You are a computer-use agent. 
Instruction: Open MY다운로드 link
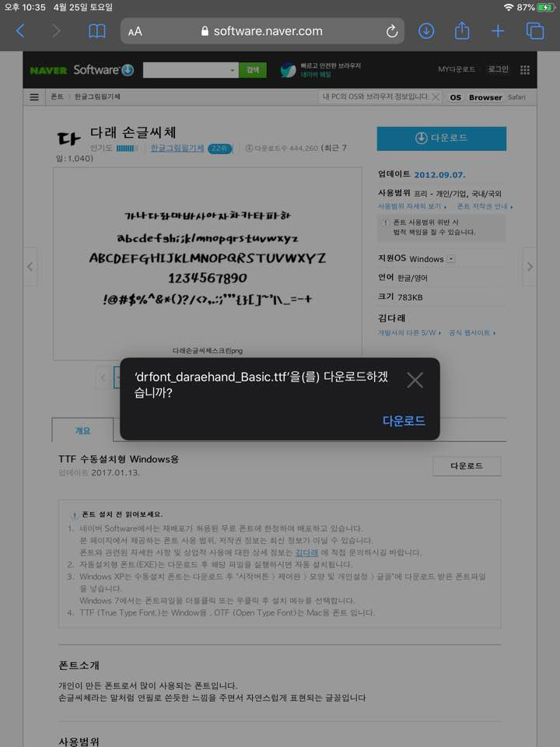tap(457, 69)
